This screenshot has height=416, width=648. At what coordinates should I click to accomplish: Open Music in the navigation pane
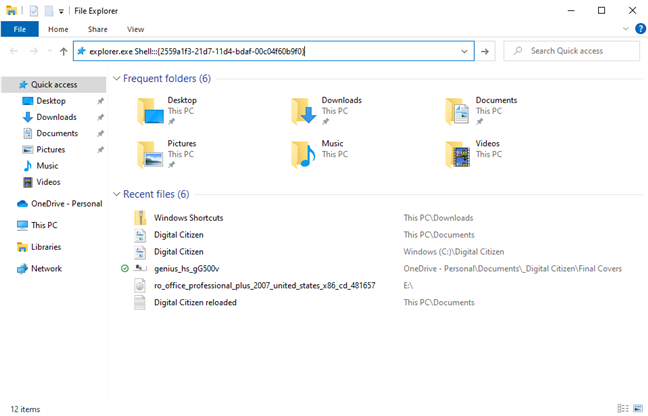pyautogui.click(x=47, y=166)
